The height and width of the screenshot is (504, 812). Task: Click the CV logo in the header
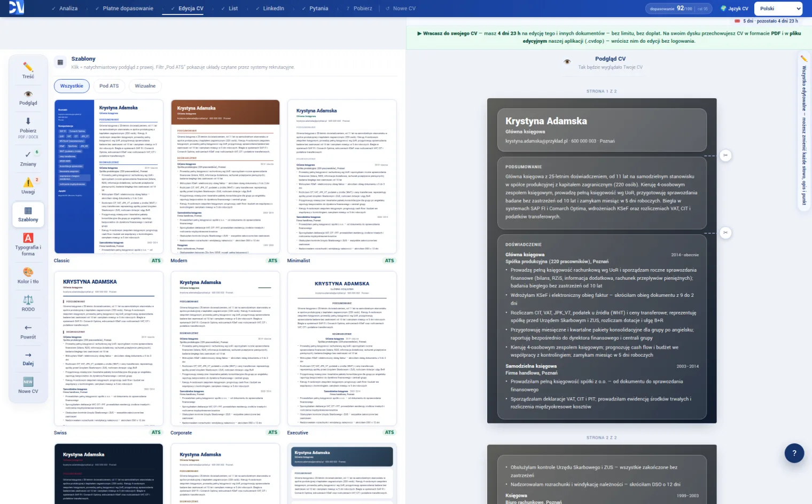(x=16, y=7)
